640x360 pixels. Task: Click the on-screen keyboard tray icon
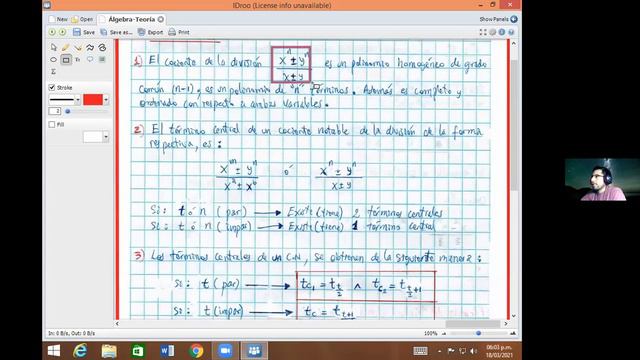pos(420,351)
